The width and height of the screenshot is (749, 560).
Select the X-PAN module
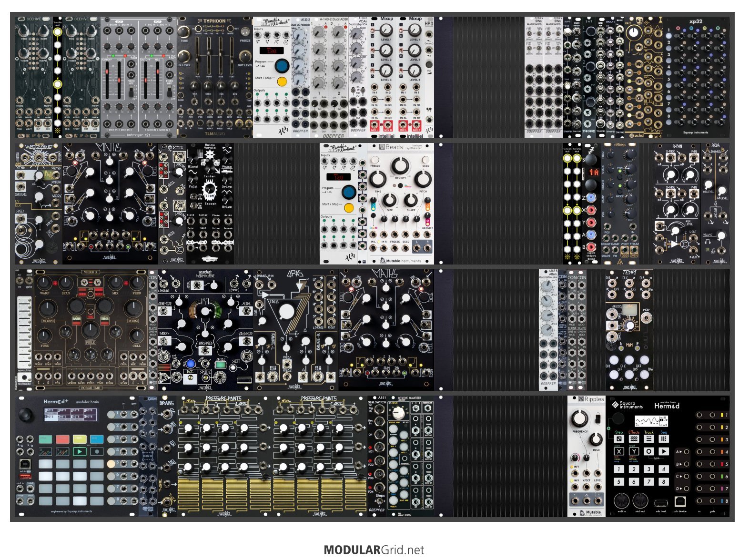coord(677,204)
